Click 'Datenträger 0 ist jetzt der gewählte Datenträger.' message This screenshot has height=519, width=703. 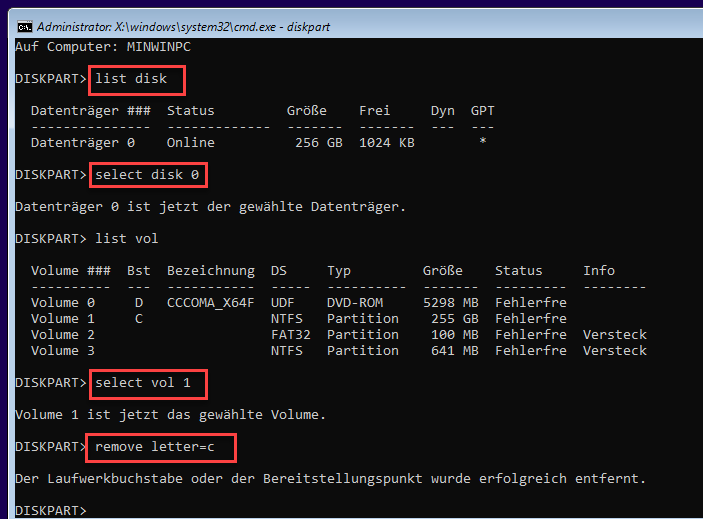click(211, 207)
